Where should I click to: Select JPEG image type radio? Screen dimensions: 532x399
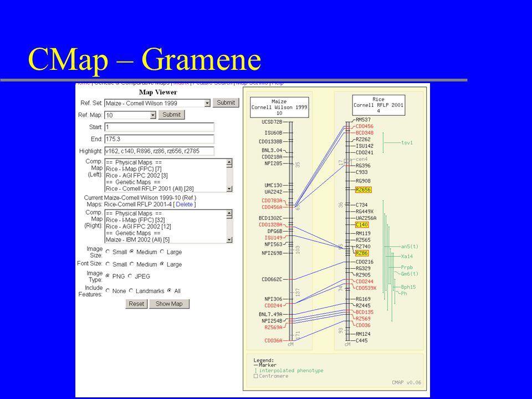pyautogui.click(x=130, y=276)
